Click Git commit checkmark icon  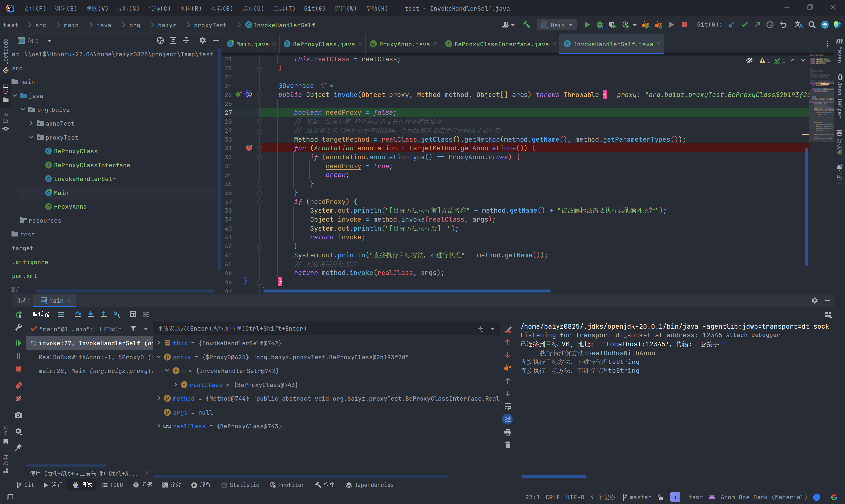[x=744, y=25]
